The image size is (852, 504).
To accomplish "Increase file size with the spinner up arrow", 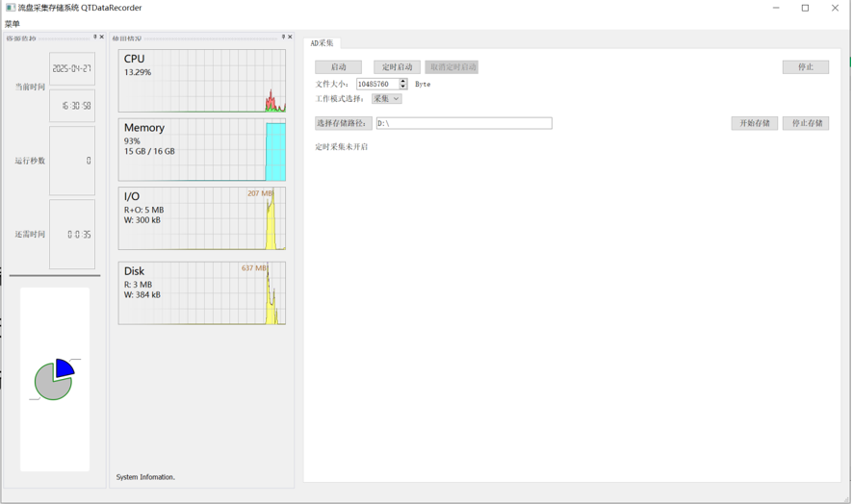I will [x=403, y=82].
